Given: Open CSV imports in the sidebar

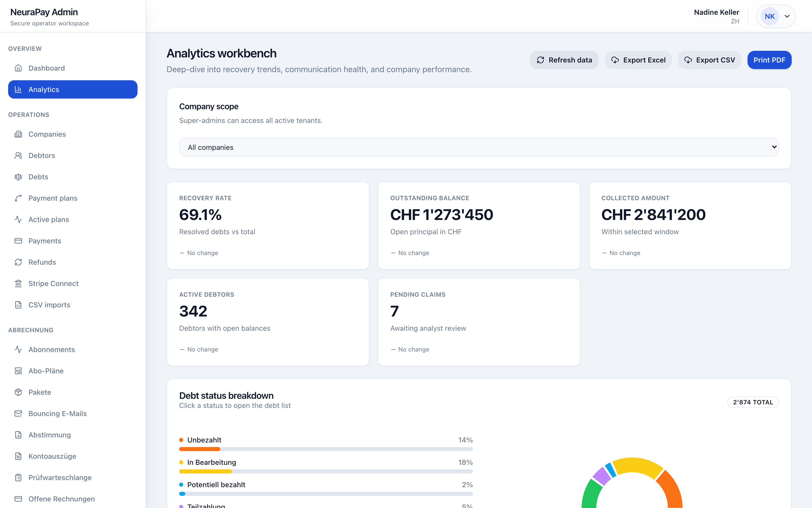Looking at the screenshot, I should pos(73,305).
